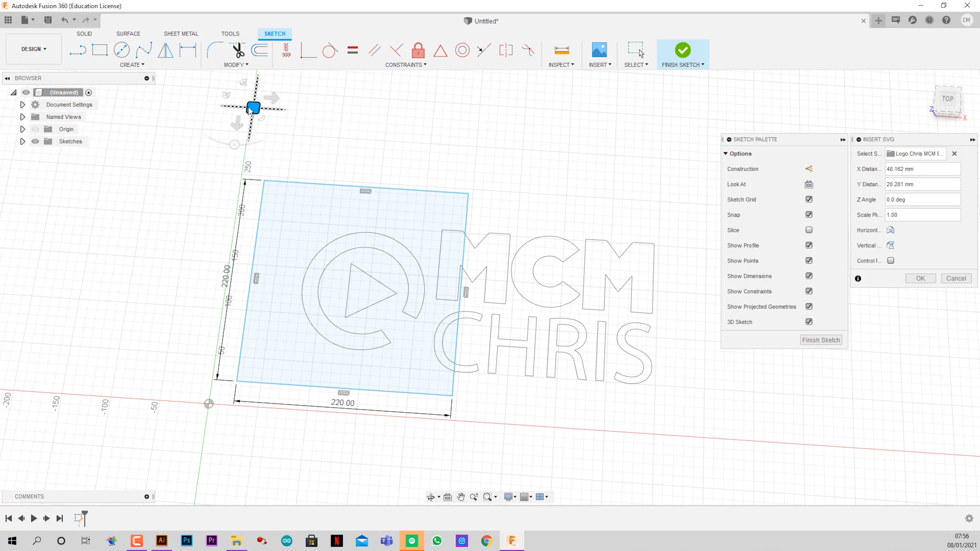Click OK in Insert SVG dialog
Viewport: 980px width, 551px height.
click(x=920, y=279)
